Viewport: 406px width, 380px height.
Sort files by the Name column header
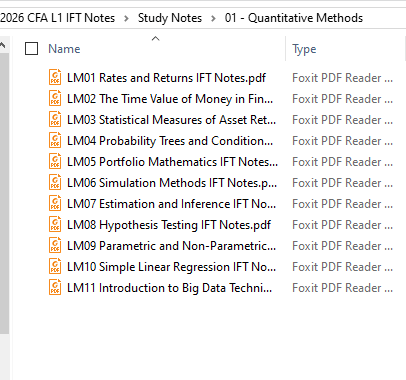[64, 49]
